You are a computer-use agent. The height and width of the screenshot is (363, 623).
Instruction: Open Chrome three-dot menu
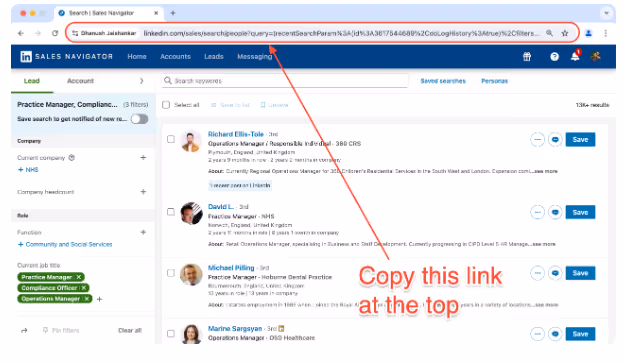[606, 33]
